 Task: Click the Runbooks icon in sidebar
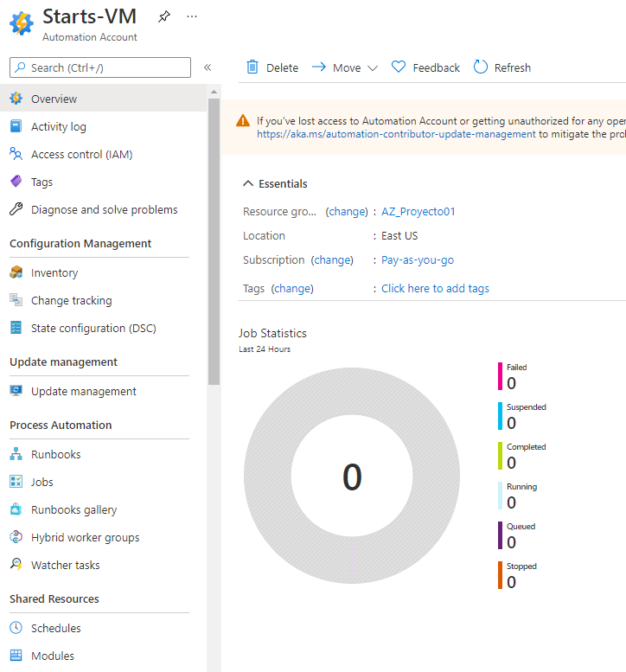click(16, 454)
